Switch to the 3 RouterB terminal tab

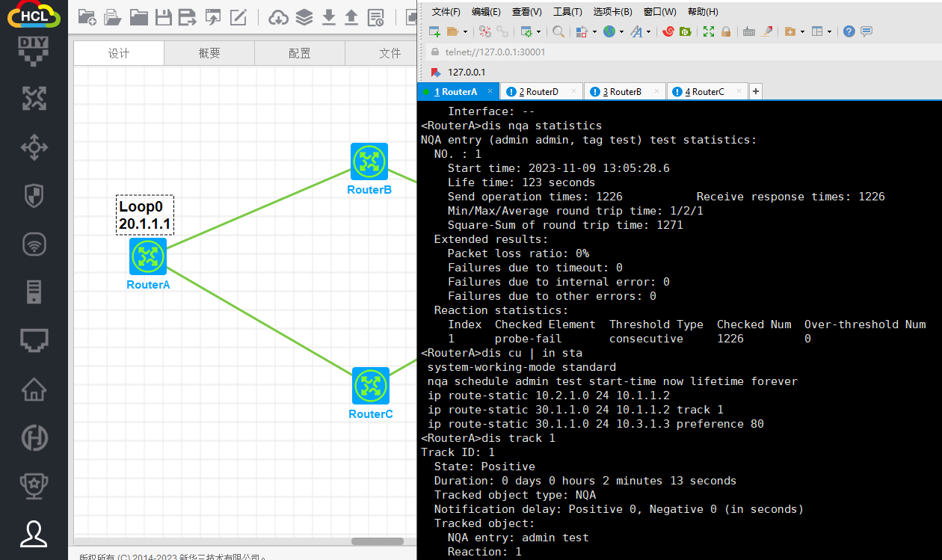pos(622,92)
